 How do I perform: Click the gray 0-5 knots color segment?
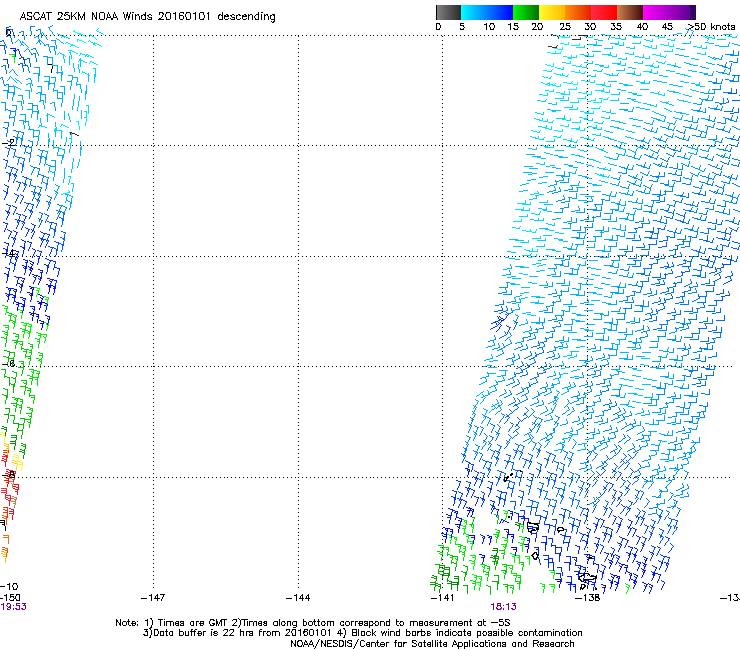pos(448,12)
